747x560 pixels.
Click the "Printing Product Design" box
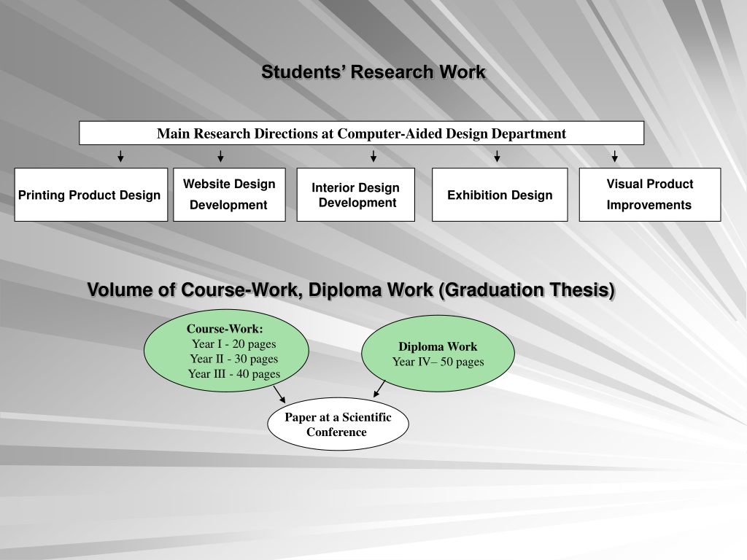click(x=91, y=194)
